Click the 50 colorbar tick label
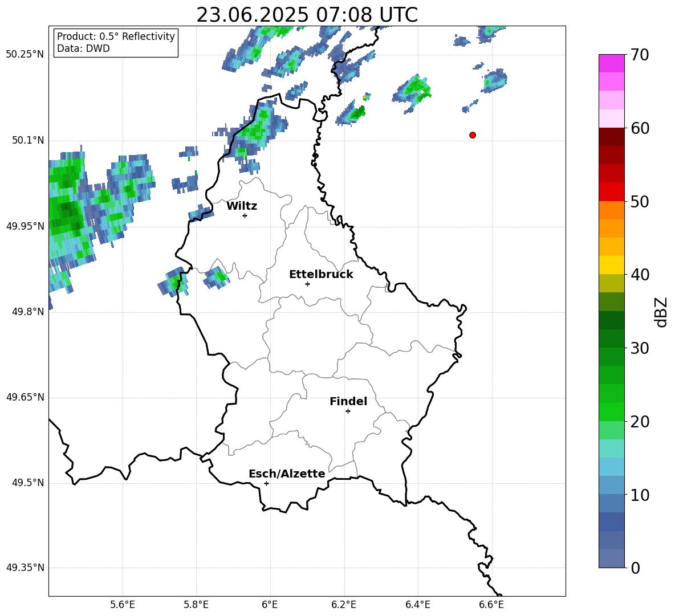This screenshot has width=675, height=616. point(640,202)
